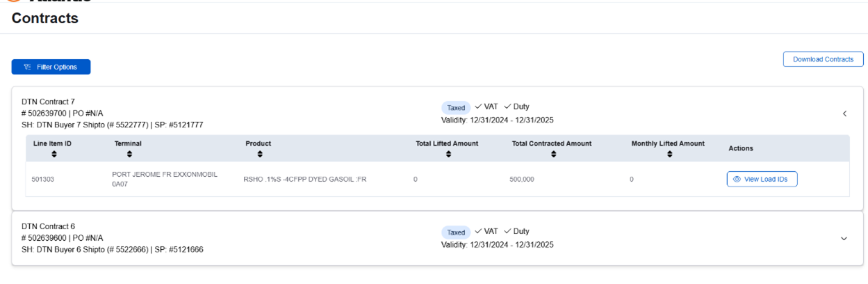The height and width of the screenshot is (284, 868).
Task: Sort by Line Item ID column
Action: pyautogui.click(x=51, y=154)
